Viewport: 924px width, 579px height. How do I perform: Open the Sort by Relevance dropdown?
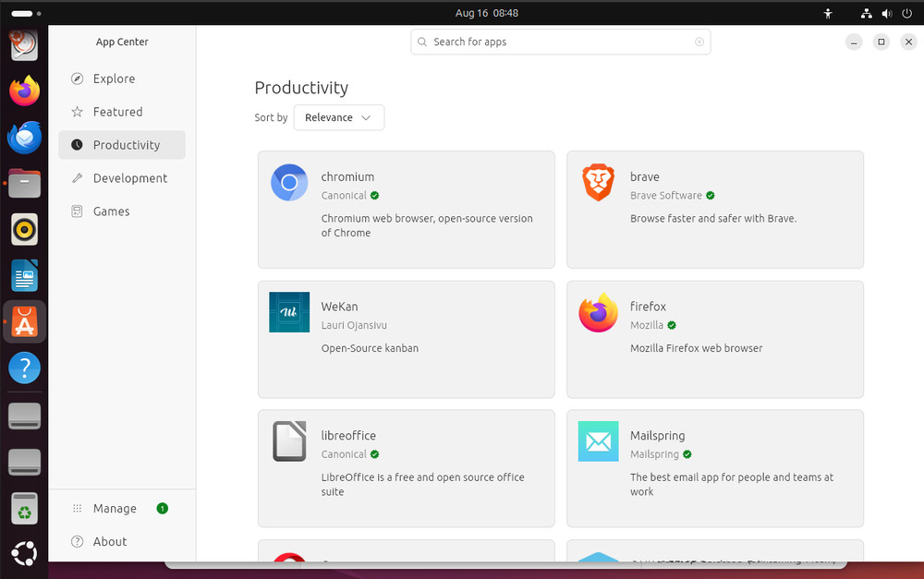tap(338, 117)
